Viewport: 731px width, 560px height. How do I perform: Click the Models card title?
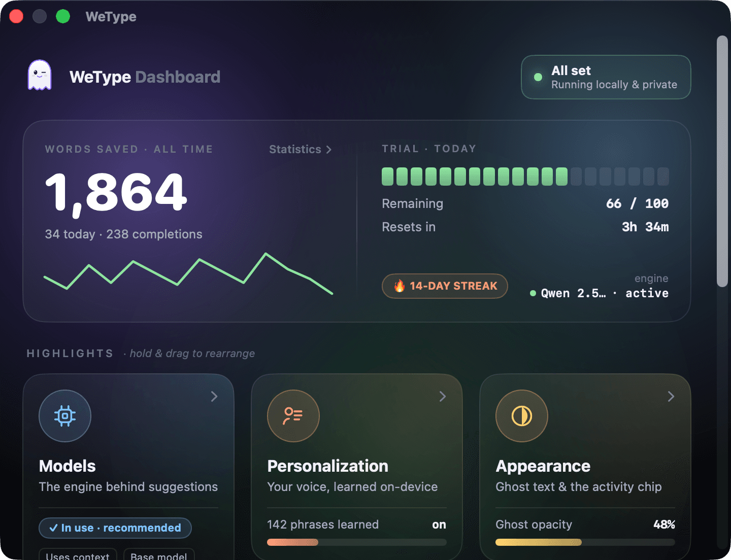click(68, 466)
